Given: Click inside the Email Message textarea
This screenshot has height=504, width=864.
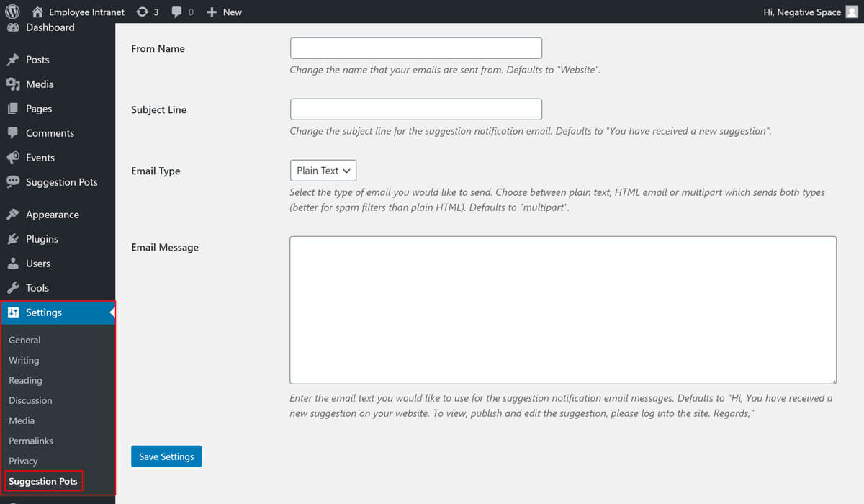Looking at the screenshot, I should point(562,310).
